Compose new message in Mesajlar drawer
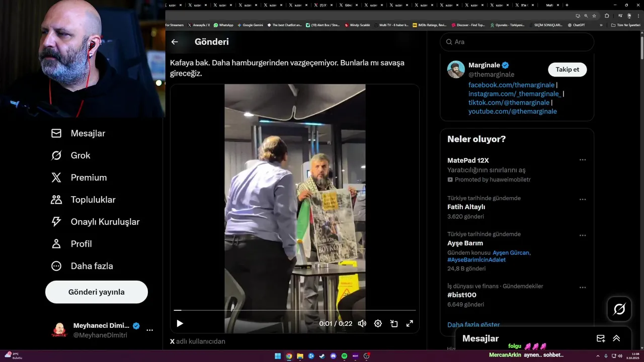The image size is (644, 362). 601,338
